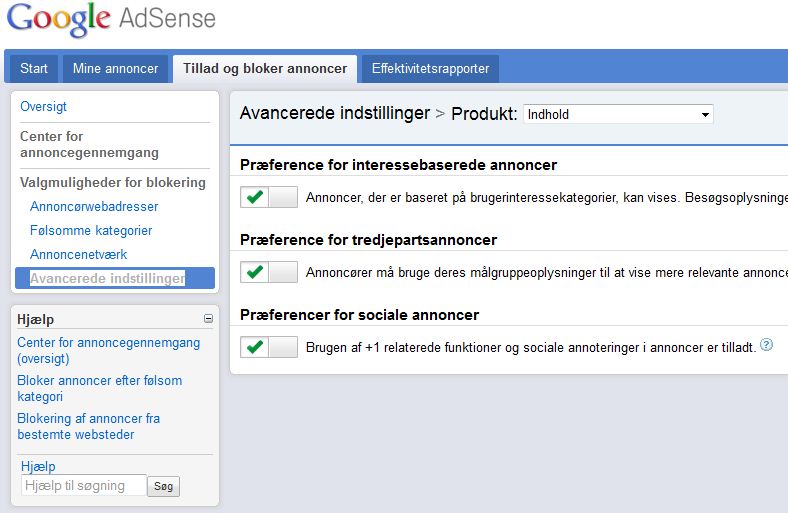Click the Google AdSense logo
788x513 pixels.
pyautogui.click(x=111, y=19)
